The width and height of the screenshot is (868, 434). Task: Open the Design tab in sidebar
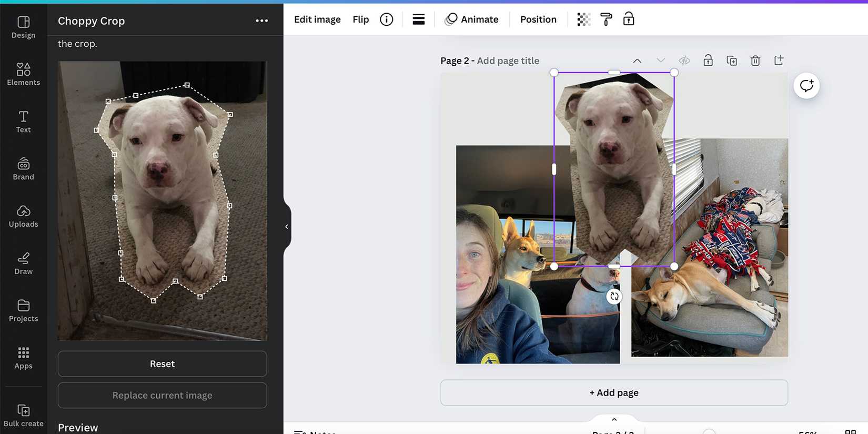tap(23, 27)
